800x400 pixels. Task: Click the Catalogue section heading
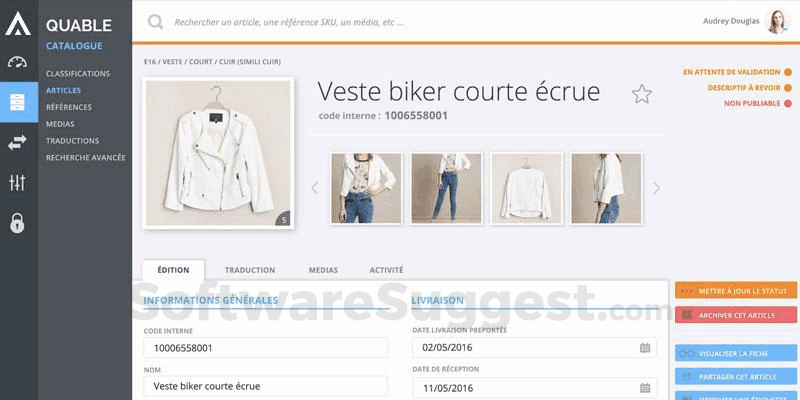(x=74, y=46)
